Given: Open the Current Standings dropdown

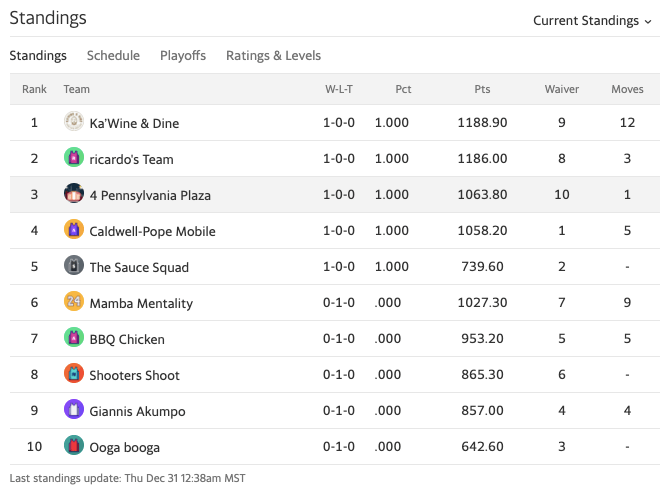Looking at the screenshot, I should [x=592, y=20].
